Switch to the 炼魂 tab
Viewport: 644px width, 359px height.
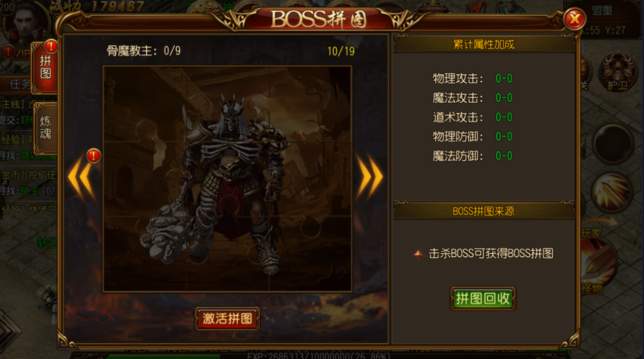45,127
